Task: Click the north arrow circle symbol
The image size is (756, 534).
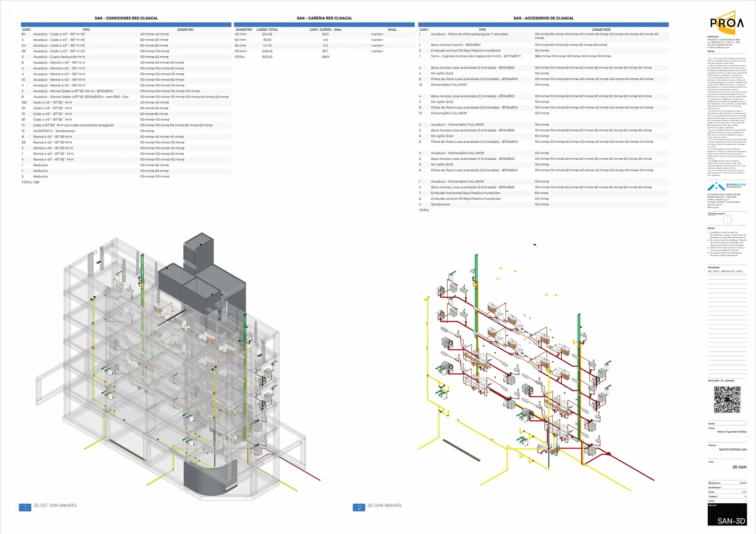Action: tap(727, 219)
